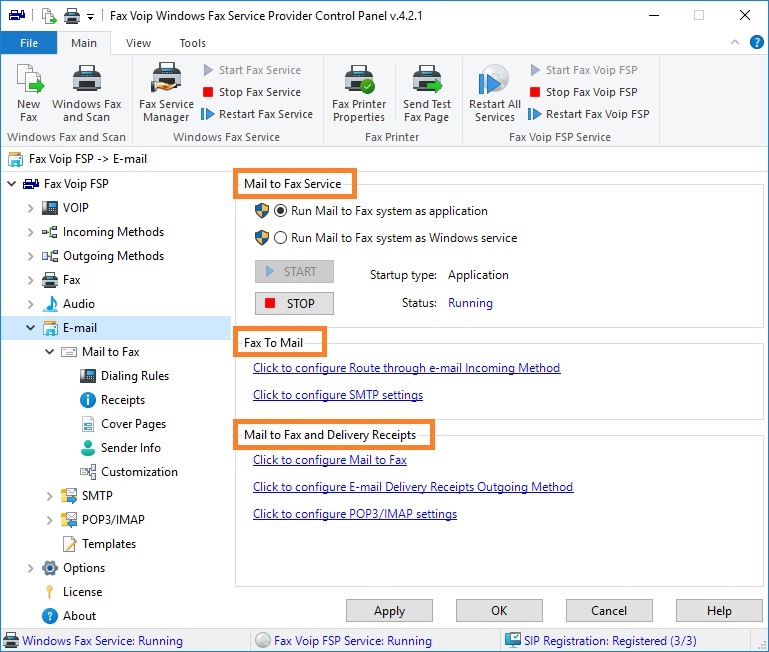Click Stop Fax Voip FSP
Screen dimensions: 769x652
pyautogui.click(x=584, y=92)
